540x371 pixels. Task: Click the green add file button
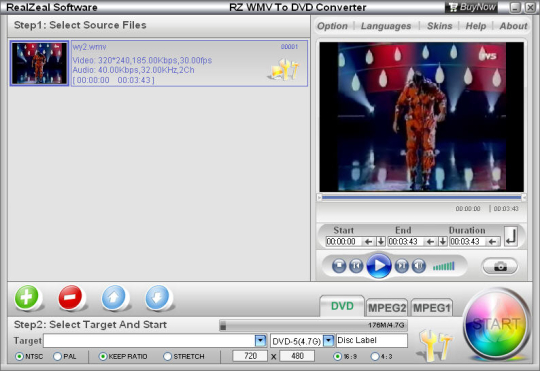click(27, 297)
